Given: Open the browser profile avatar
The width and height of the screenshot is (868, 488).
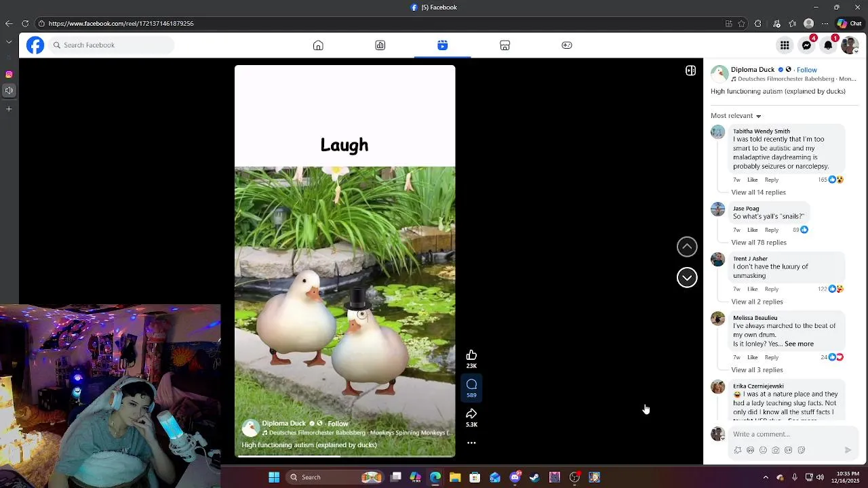Looking at the screenshot, I should pos(808,24).
